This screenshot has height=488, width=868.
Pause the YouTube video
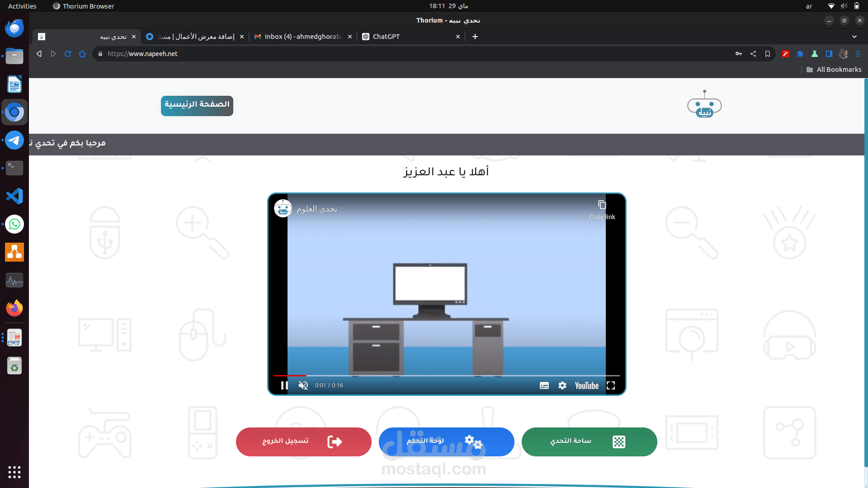click(284, 385)
